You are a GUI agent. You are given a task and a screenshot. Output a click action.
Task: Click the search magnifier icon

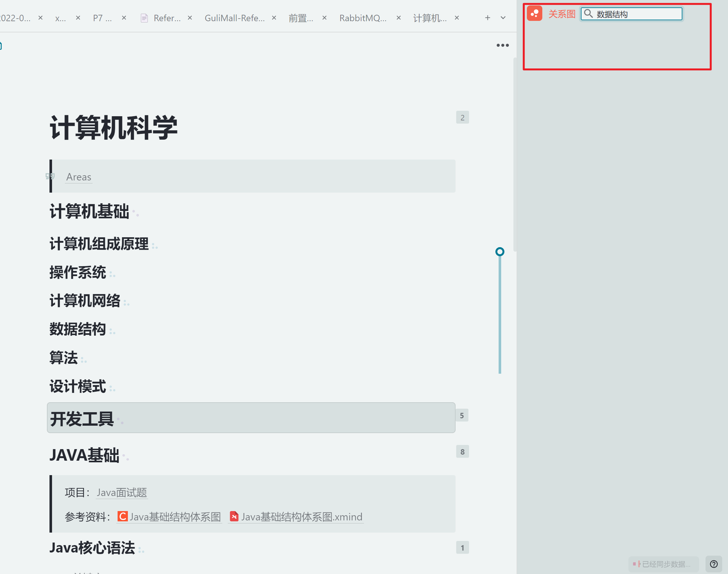[588, 14]
